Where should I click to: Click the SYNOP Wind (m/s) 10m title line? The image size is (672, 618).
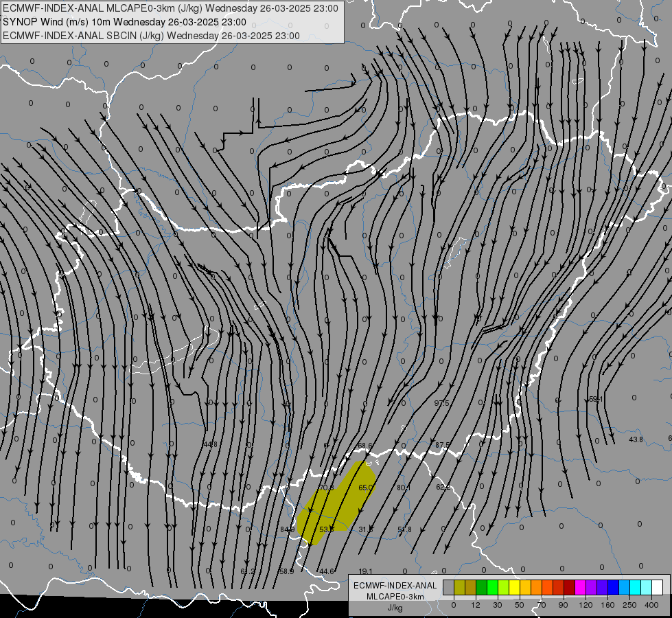point(124,22)
